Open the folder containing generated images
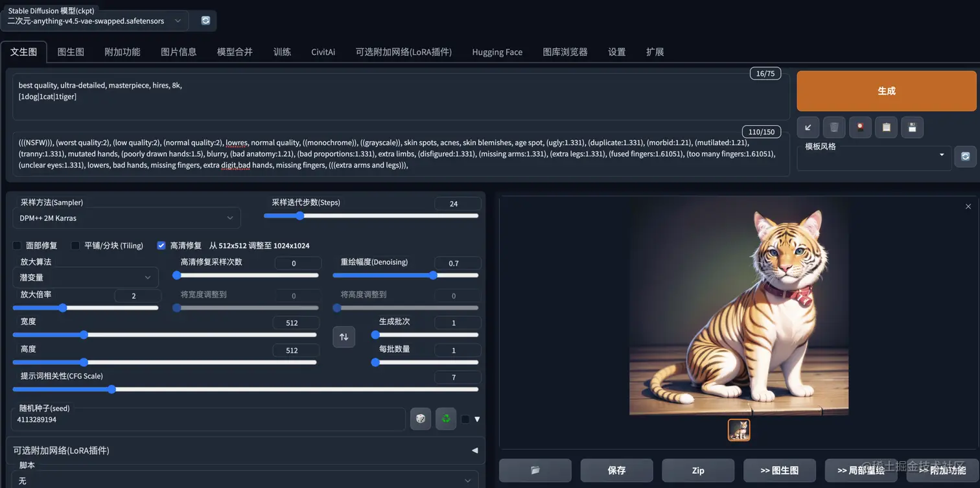Viewport: 980px width, 488px height. [535, 470]
